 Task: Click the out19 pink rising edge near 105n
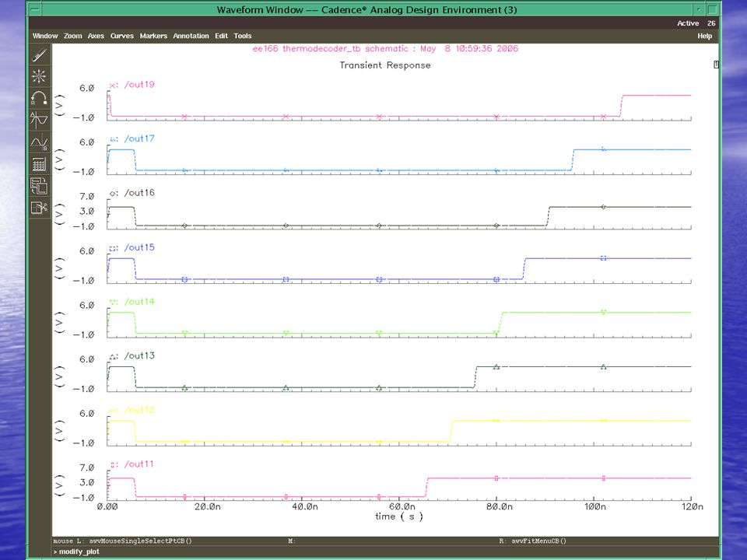(x=621, y=106)
